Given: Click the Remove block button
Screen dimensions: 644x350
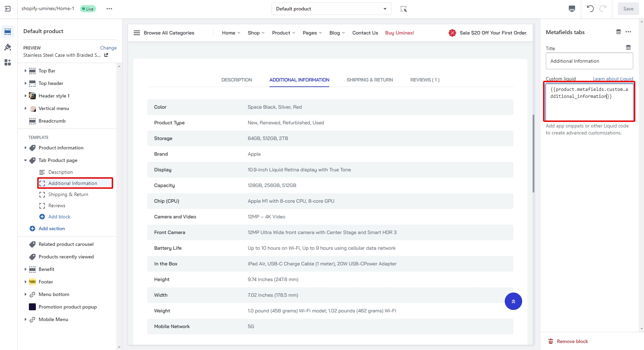Looking at the screenshot, I should 568,341.
